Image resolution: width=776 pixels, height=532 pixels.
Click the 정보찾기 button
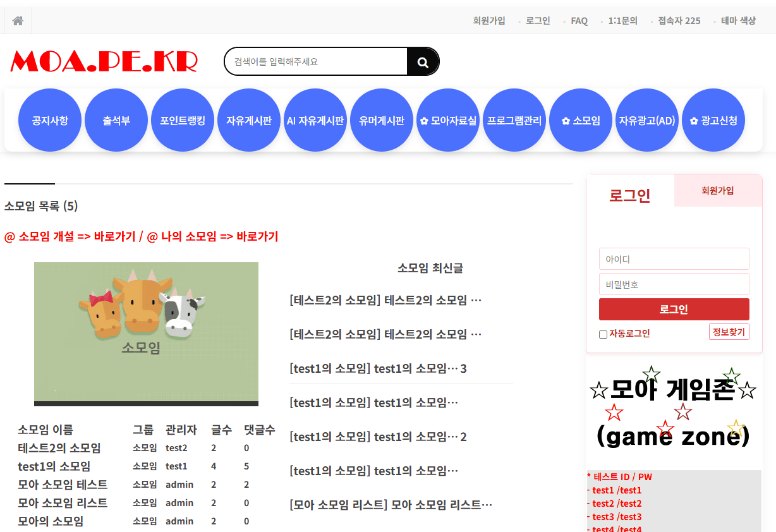[729, 332]
